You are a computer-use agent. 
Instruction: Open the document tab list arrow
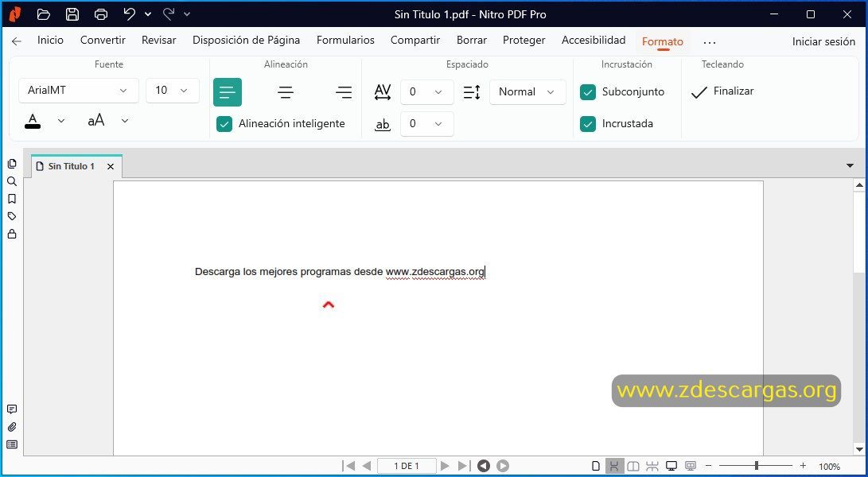pos(850,165)
